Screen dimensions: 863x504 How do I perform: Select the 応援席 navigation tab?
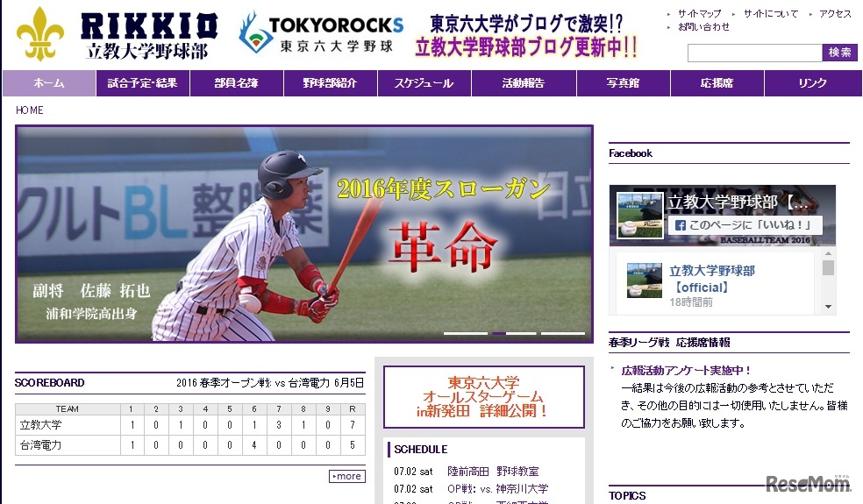click(x=717, y=83)
